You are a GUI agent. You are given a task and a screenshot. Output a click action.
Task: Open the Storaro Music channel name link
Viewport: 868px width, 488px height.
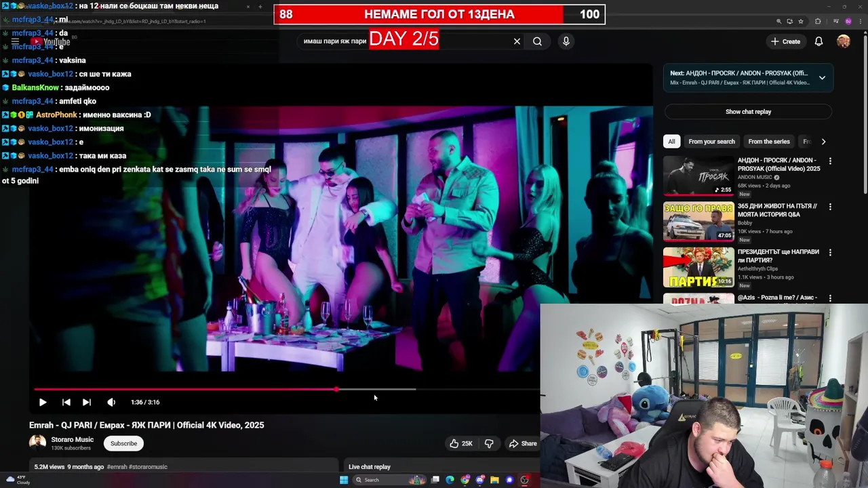coord(73,440)
